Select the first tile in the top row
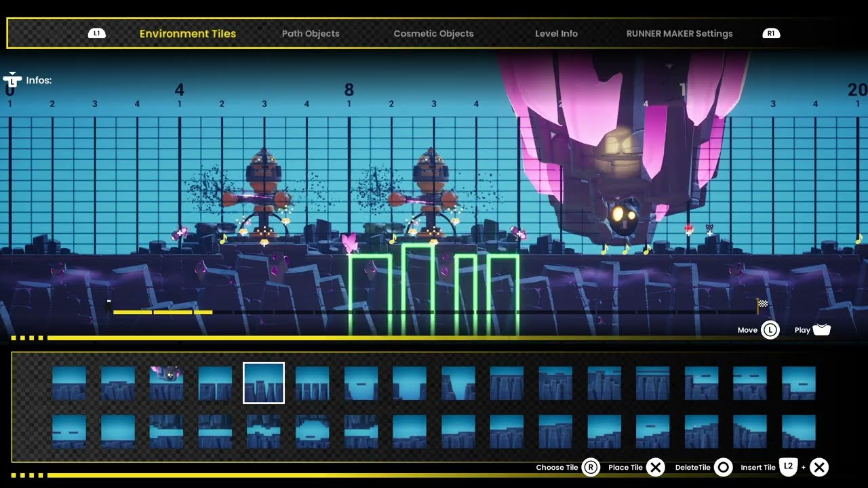Image resolution: width=868 pixels, height=488 pixels. 69,383
